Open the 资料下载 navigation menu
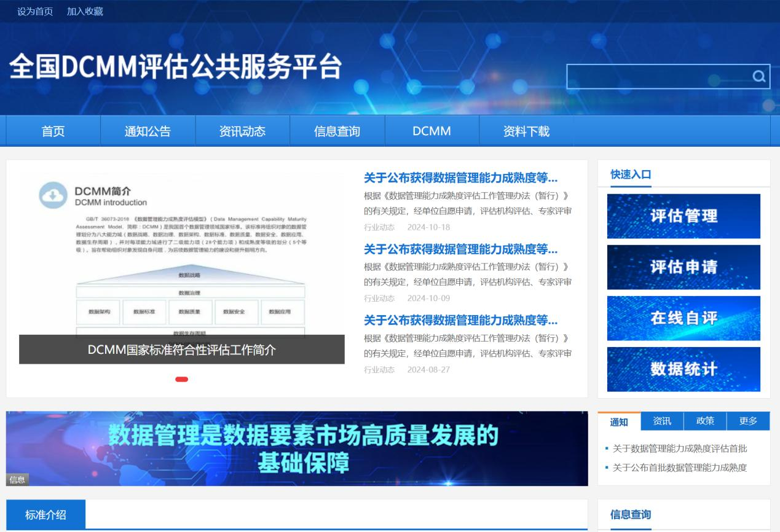780x532 pixels. (526, 131)
